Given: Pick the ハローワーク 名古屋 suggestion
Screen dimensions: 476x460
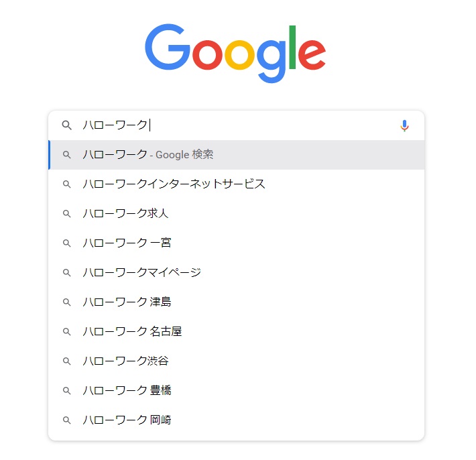Looking at the screenshot, I should pyautogui.click(x=237, y=331).
